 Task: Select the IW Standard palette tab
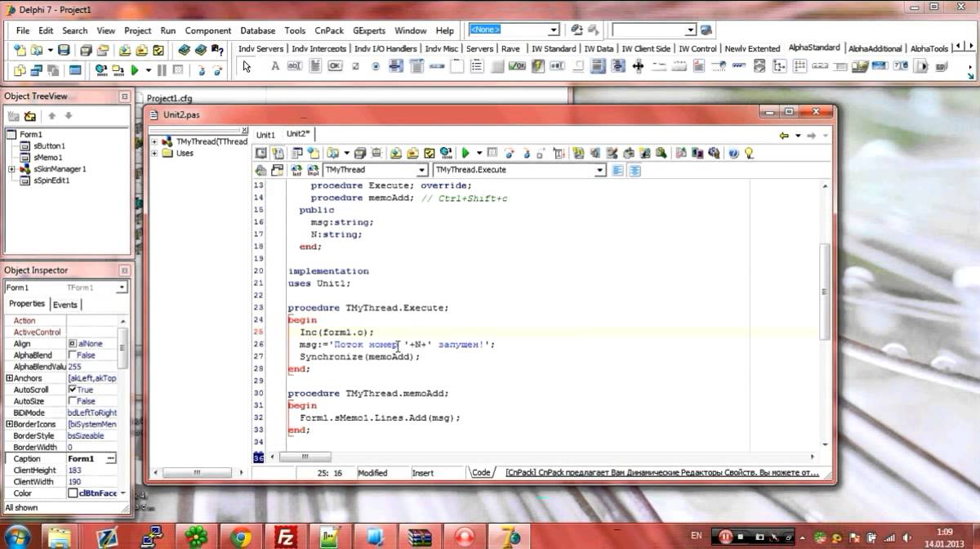coord(552,49)
